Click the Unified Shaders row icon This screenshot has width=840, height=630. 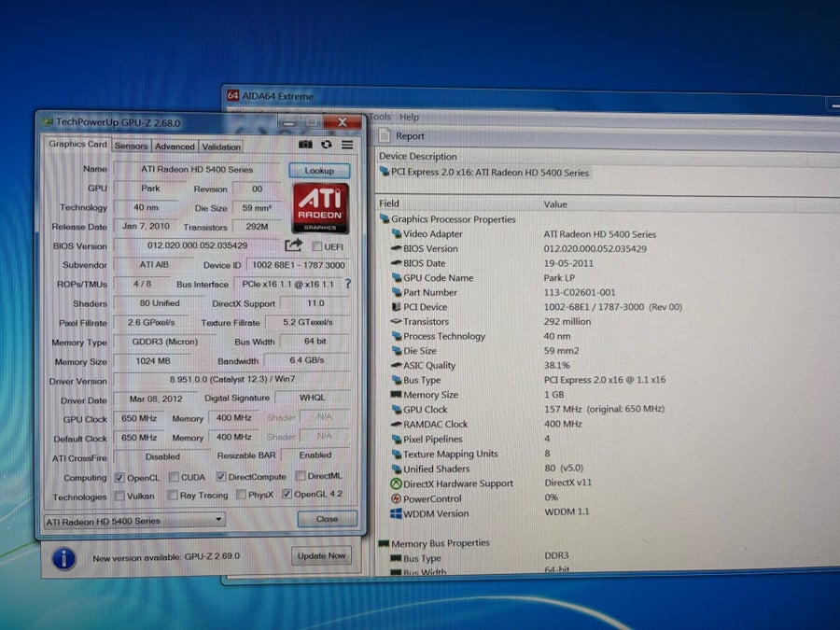(397, 469)
